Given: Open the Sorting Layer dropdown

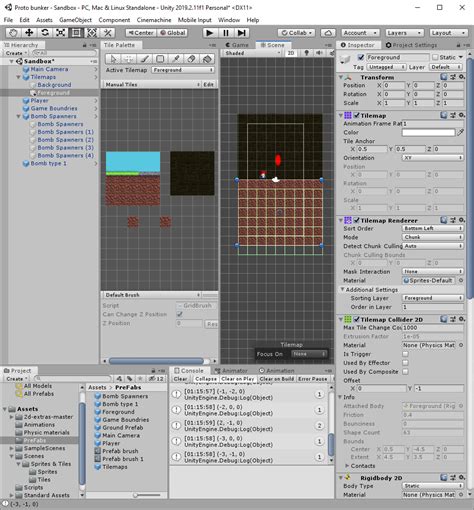Looking at the screenshot, I should 433,298.
